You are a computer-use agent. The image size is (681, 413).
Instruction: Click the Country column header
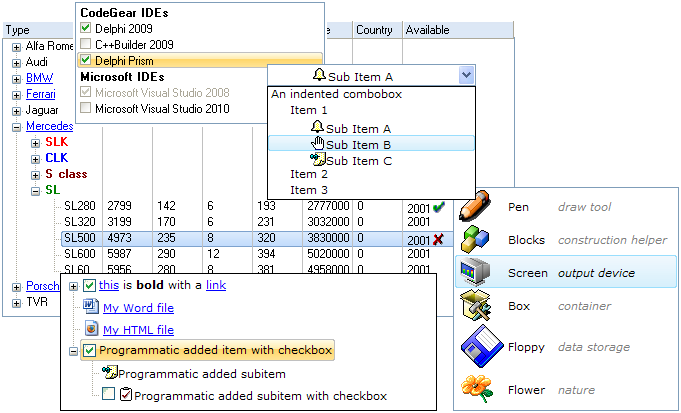click(x=377, y=30)
